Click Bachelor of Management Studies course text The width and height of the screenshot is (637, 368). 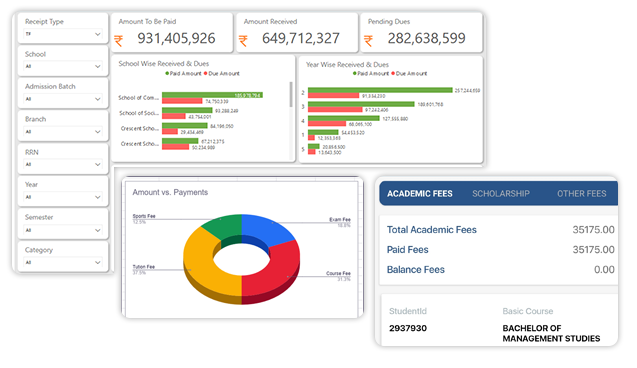551,333
